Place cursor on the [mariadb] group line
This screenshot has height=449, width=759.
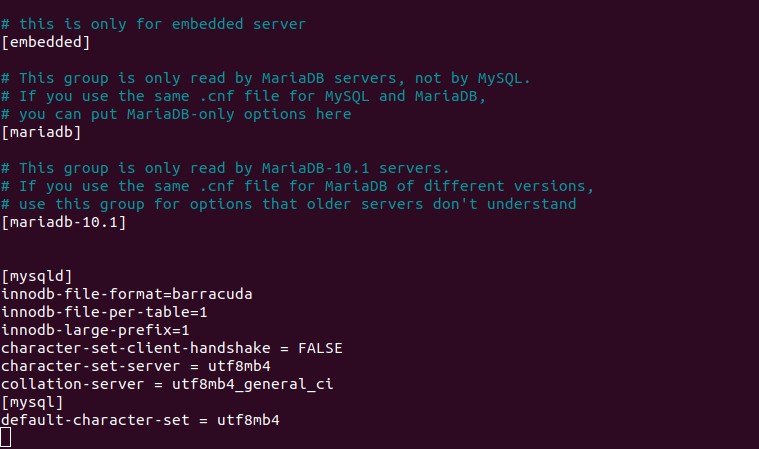[x=41, y=132]
